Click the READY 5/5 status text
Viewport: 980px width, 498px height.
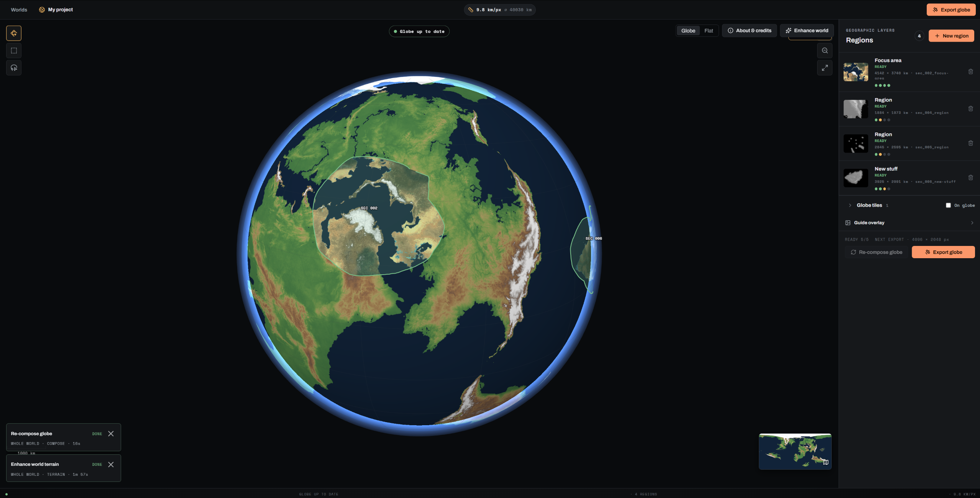coord(857,239)
